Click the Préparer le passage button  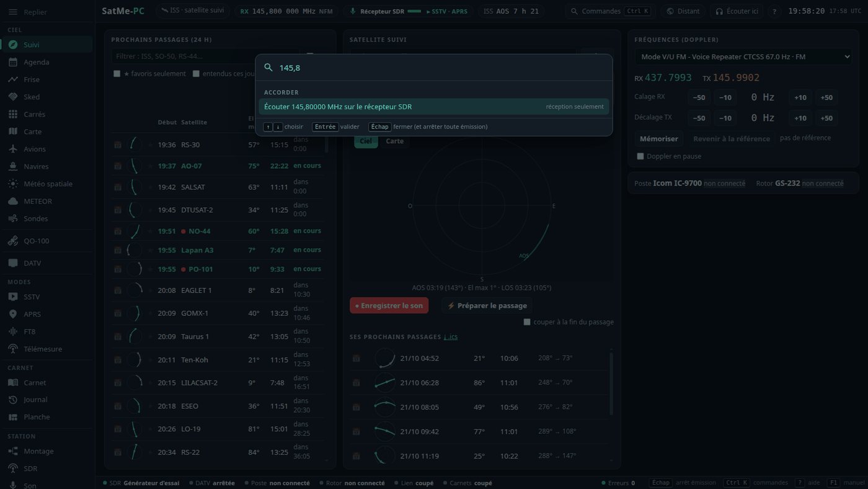(487, 305)
